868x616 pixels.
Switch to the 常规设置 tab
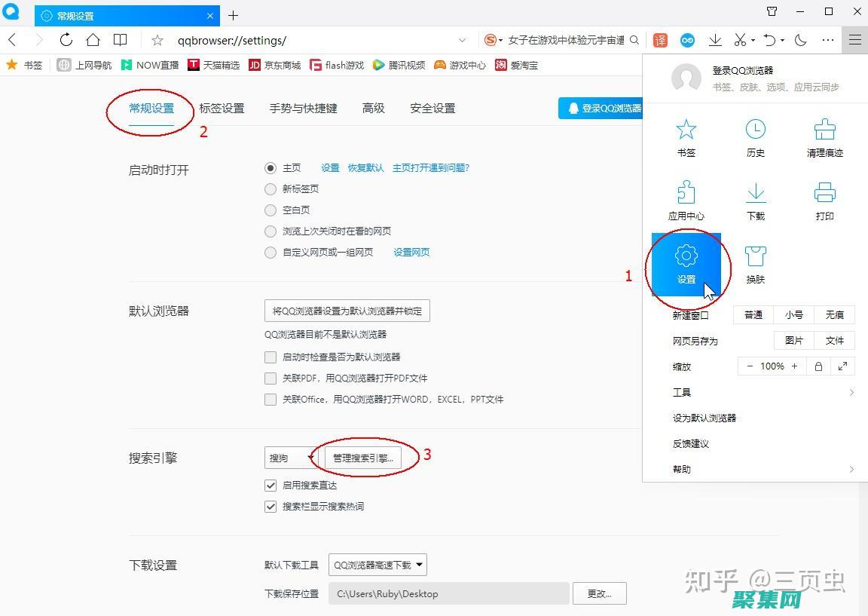point(151,108)
